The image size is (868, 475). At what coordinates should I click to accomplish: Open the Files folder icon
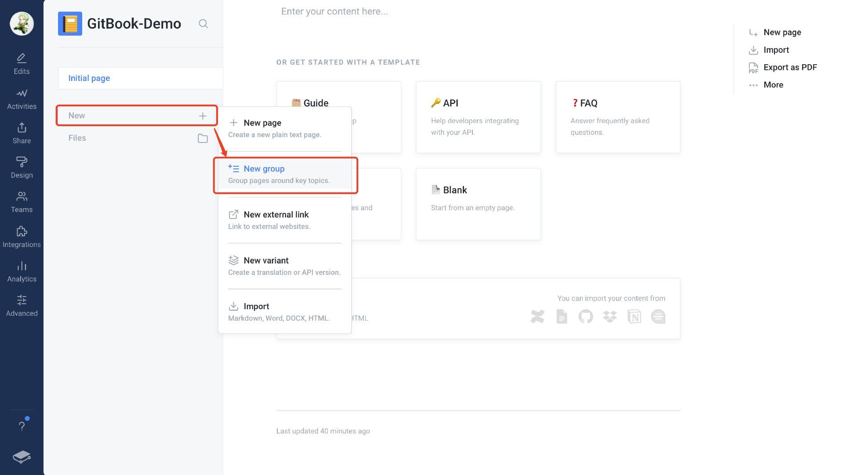203,138
